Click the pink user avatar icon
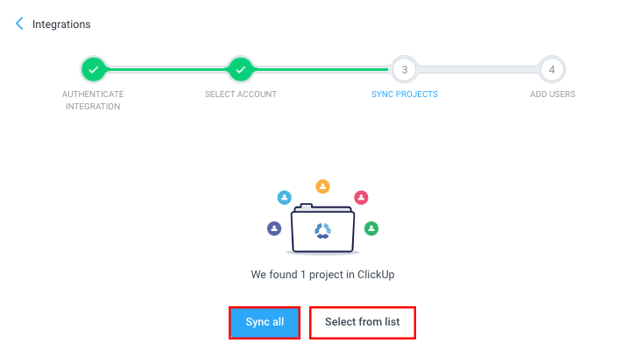Image resolution: width=622 pixels, height=364 pixels. (361, 197)
